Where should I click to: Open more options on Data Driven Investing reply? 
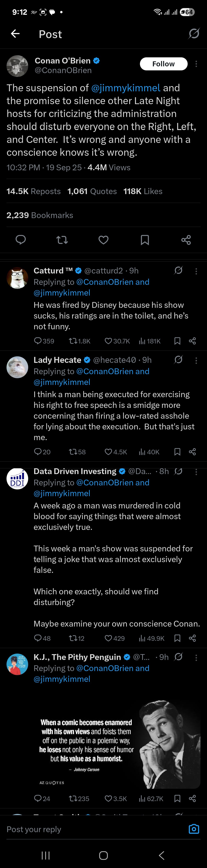(x=196, y=472)
